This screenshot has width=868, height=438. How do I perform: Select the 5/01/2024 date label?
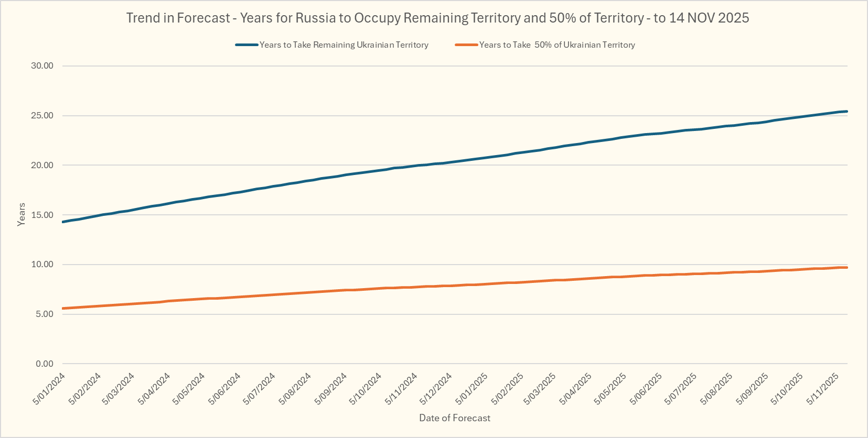pos(49,388)
